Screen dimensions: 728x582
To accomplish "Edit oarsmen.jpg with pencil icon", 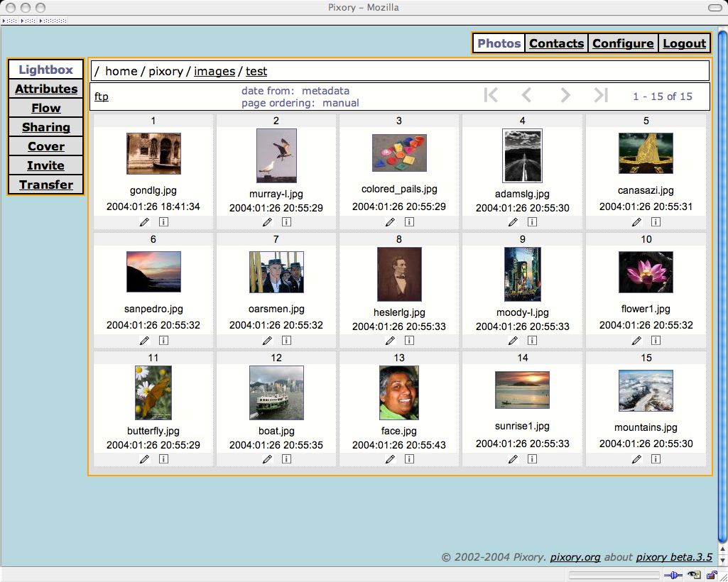I will click(268, 341).
